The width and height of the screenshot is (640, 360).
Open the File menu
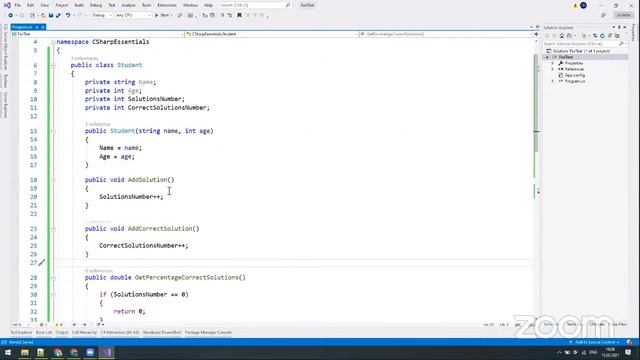click(18, 5)
